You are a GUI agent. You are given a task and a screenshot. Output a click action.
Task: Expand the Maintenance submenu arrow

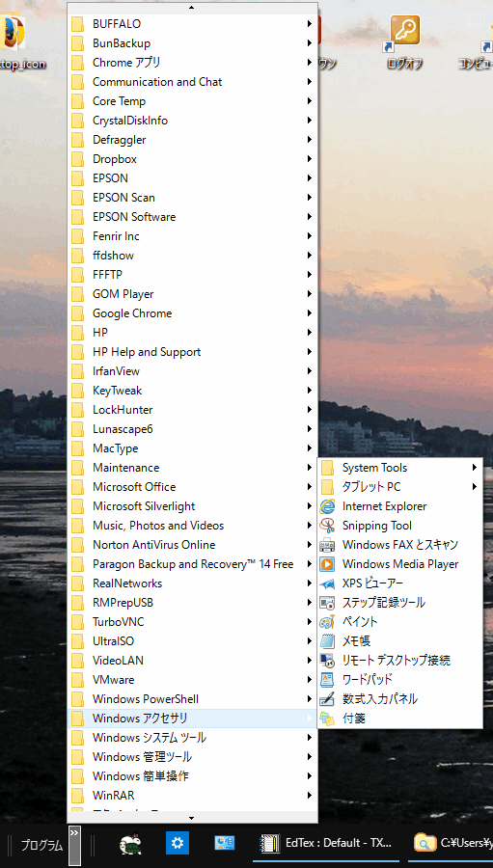click(x=310, y=468)
